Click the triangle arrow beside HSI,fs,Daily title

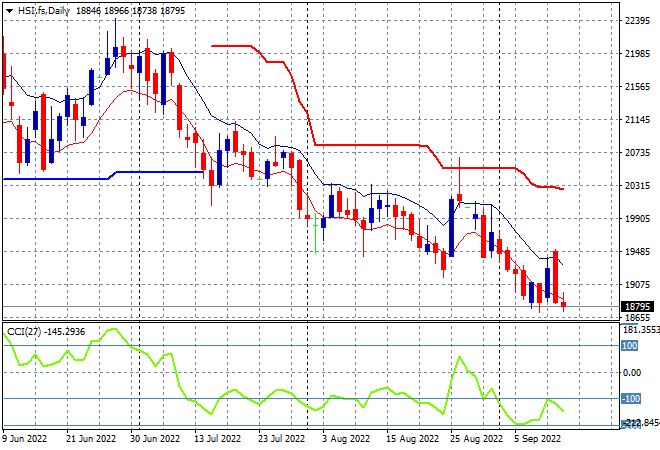click(9, 11)
